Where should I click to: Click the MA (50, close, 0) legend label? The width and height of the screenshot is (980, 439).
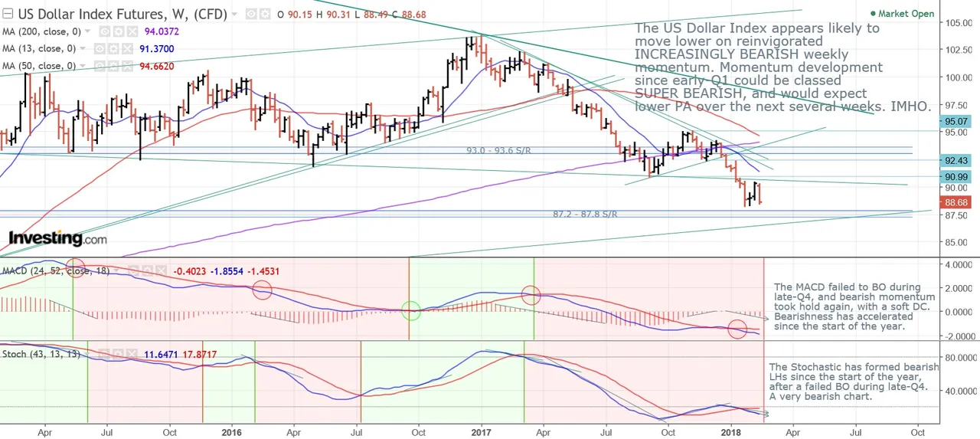pyautogui.click(x=38, y=66)
